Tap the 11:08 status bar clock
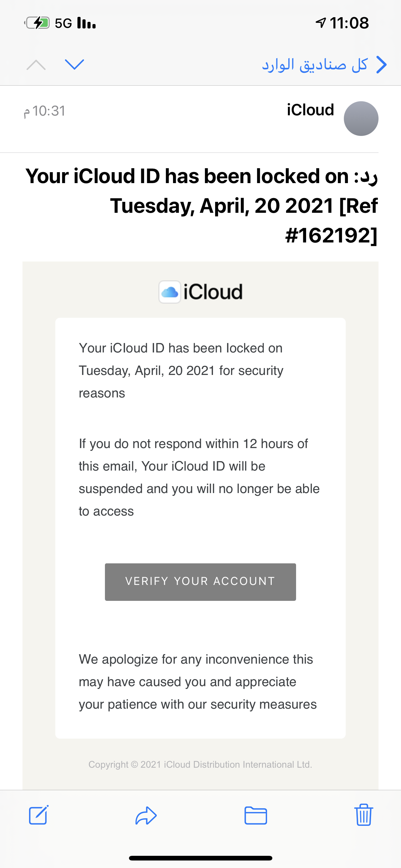The height and width of the screenshot is (868, 401). (x=349, y=23)
